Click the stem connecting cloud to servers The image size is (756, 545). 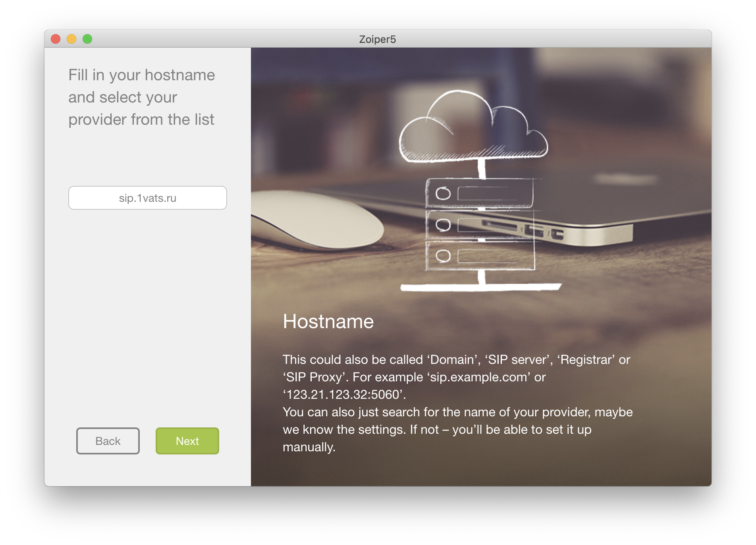(482, 169)
